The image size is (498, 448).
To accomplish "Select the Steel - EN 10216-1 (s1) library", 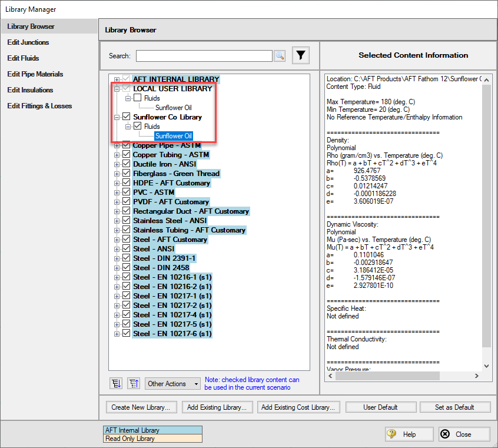I will 172,277.
